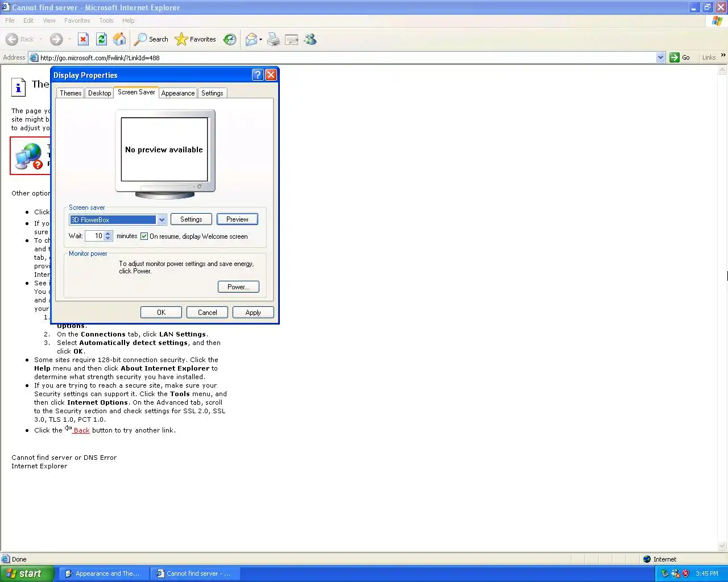This screenshot has width=728, height=582.
Task: Click the green Refresh icon in toolbar
Action: click(x=101, y=39)
